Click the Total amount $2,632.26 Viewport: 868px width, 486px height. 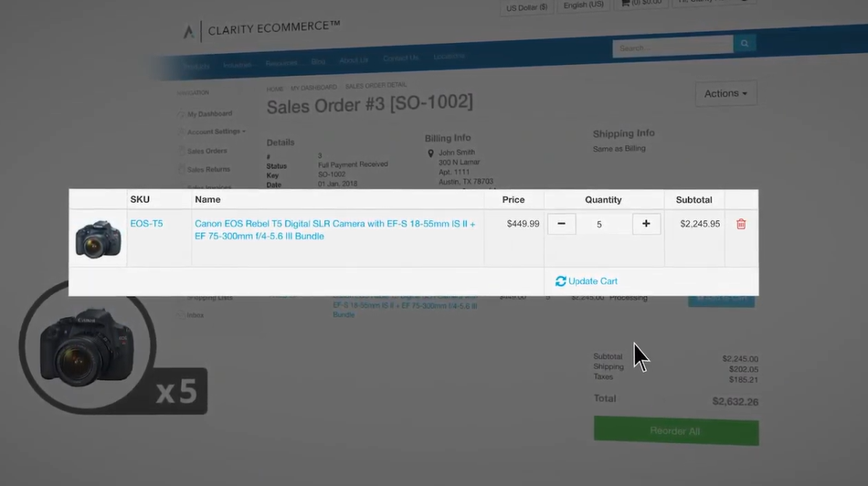[x=736, y=402]
